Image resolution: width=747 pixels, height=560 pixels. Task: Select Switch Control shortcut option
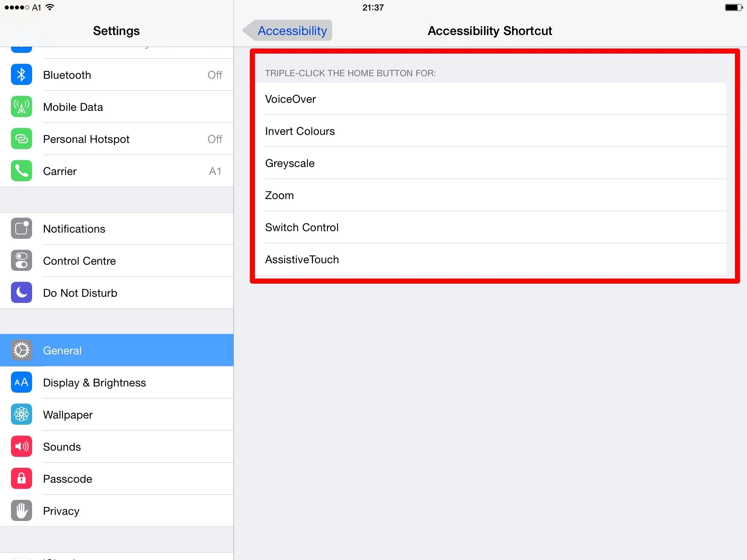[x=491, y=227]
